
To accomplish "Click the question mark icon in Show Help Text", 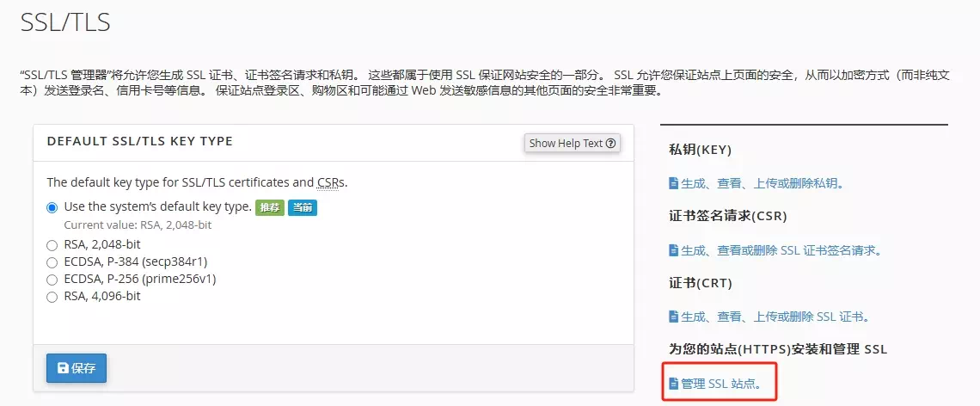I will [611, 144].
